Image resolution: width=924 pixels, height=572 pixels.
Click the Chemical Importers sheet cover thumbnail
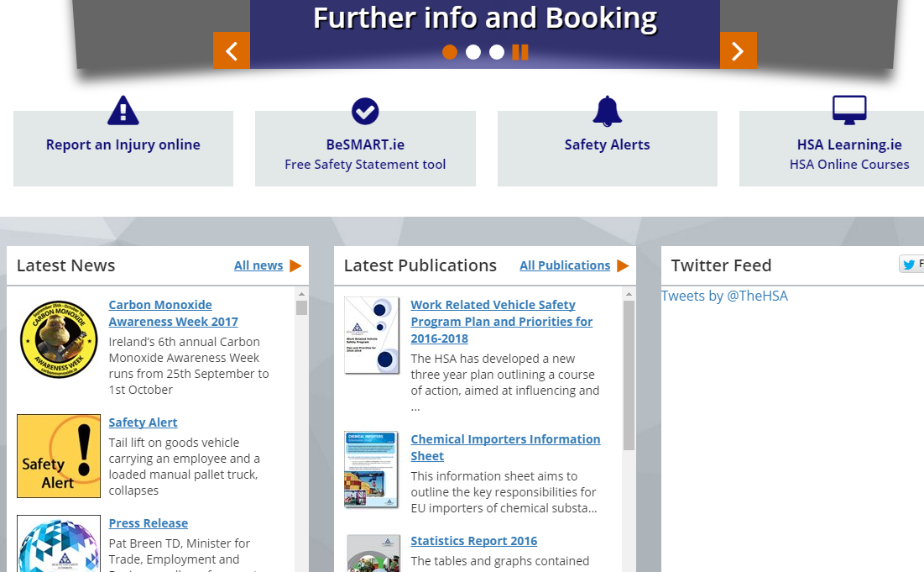[372, 470]
